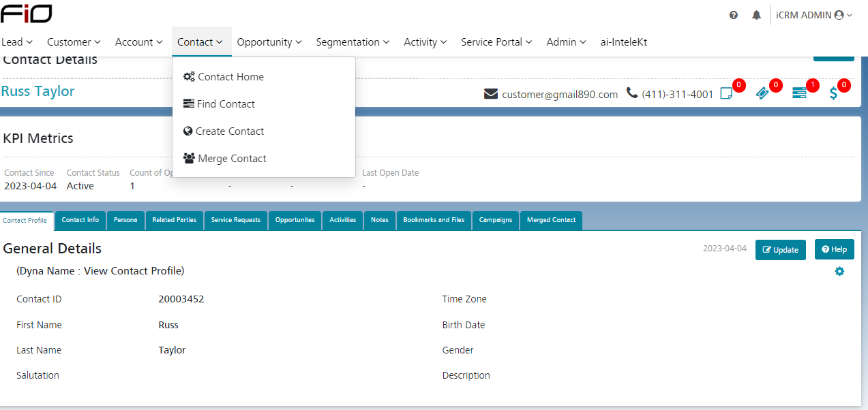
Task: Click the ticket tag icon near the phone number
Action: [762, 93]
